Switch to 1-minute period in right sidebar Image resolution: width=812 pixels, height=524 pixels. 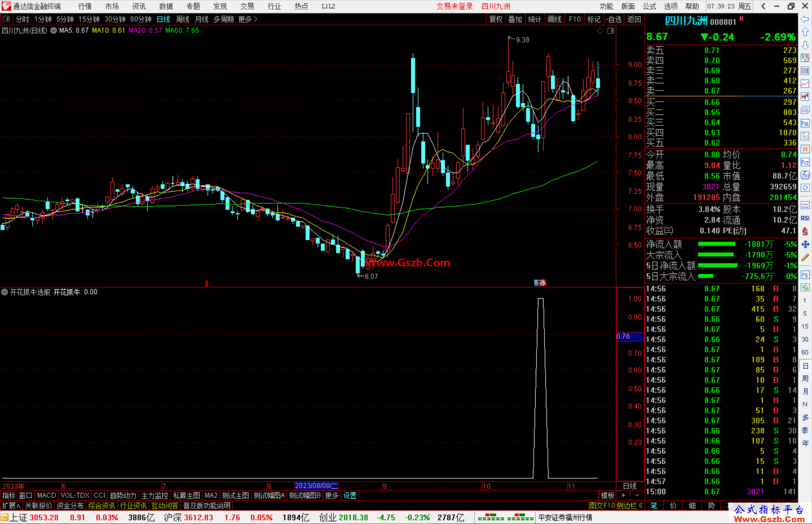(804, 301)
